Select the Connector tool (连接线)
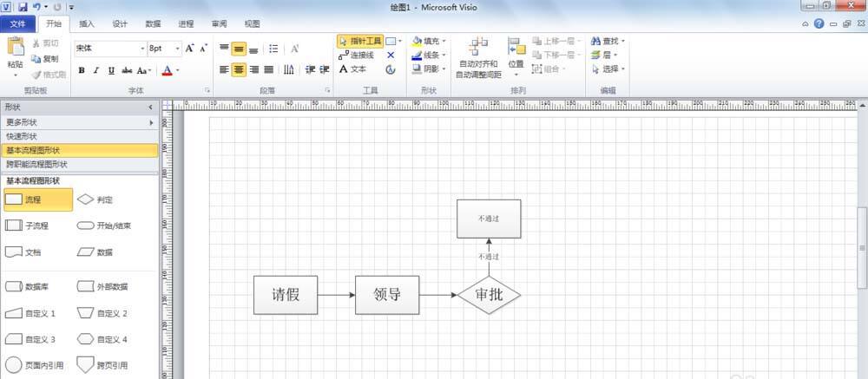 click(x=357, y=56)
